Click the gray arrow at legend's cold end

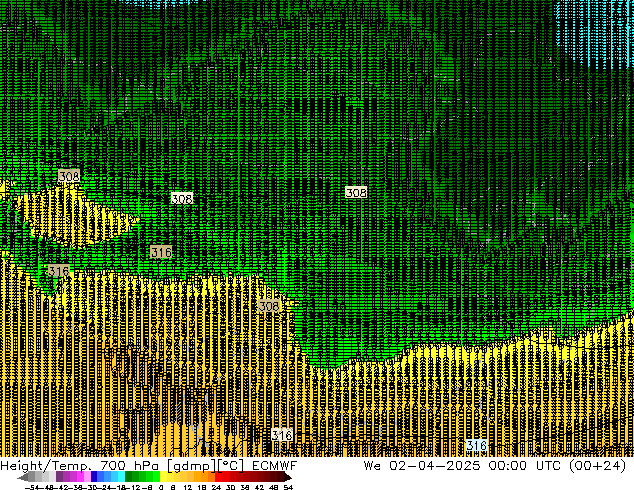tap(22, 477)
